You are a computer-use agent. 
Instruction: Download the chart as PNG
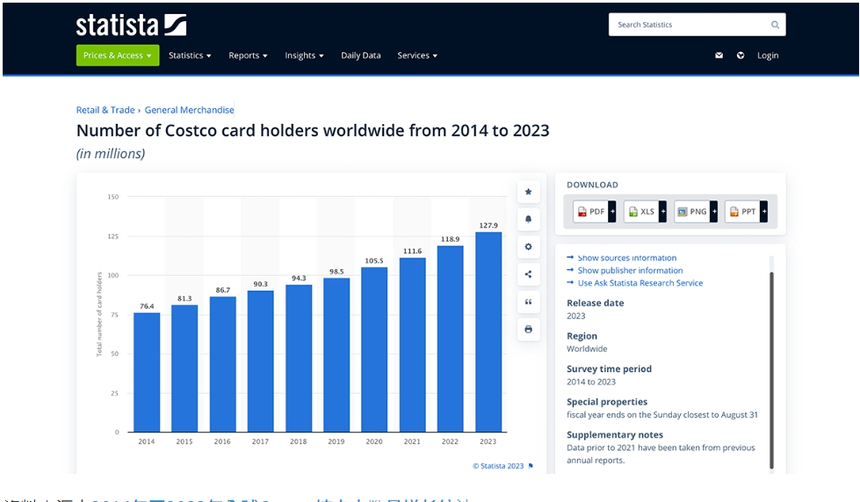[692, 211]
